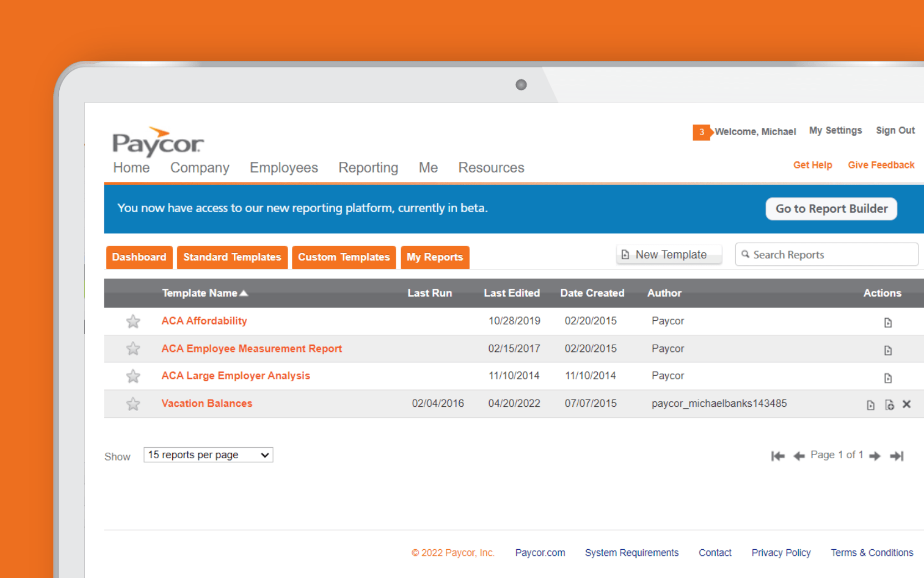Image resolution: width=924 pixels, height=578 pixels.
Task: Switch to the Dashboard tab
Action: (139, 257)
